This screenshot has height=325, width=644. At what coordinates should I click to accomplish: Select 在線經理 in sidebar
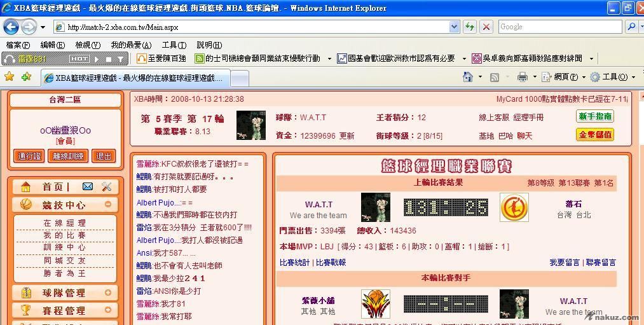pos(65,223)
